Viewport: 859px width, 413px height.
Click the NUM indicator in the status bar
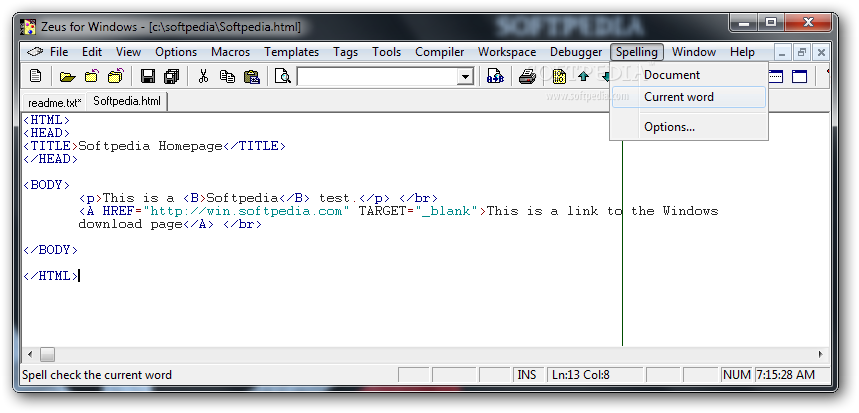click(737, 375)
